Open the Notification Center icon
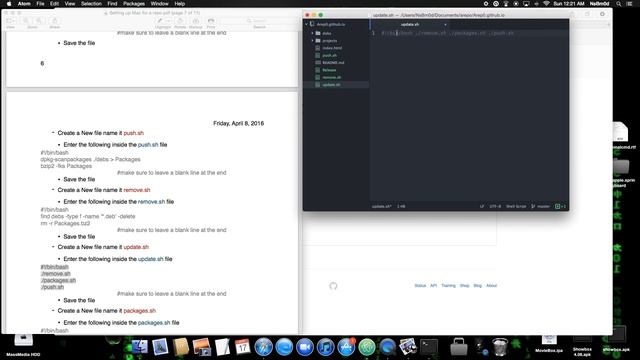Viewport: 640px width, 360px height. (x=630, y=4)
